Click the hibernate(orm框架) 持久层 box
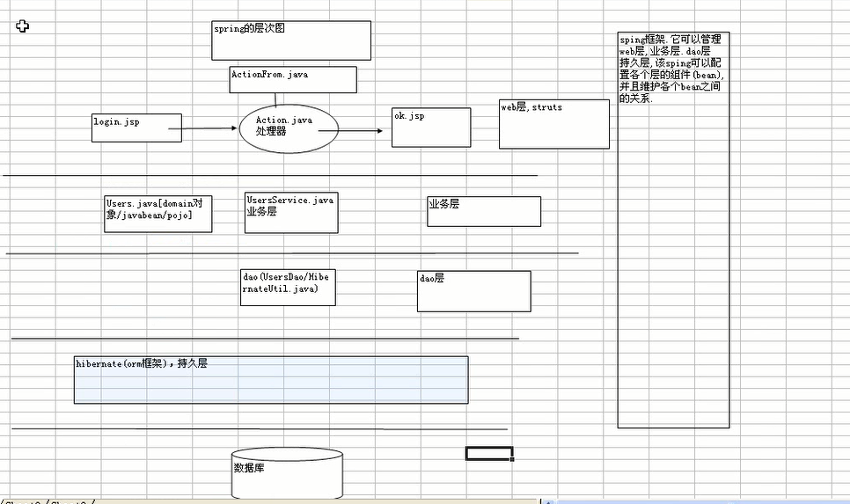 271,380
